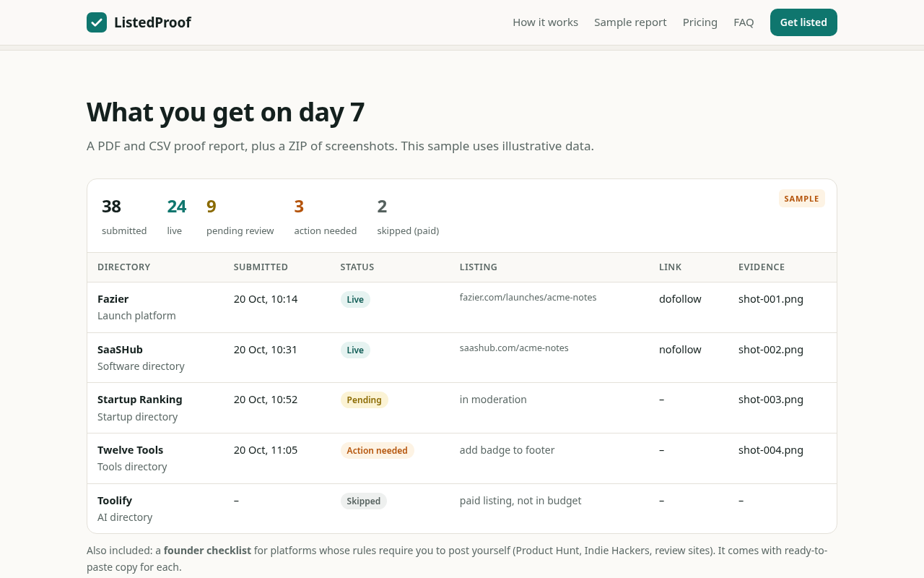Image resolution: width=924 pixels, height=578 pixels.
Task: Click the 'add badge to footer' note
Action: point(507,450)
